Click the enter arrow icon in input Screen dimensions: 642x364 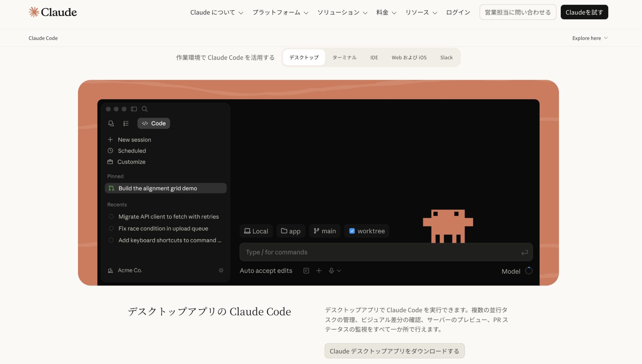point(524,252)
